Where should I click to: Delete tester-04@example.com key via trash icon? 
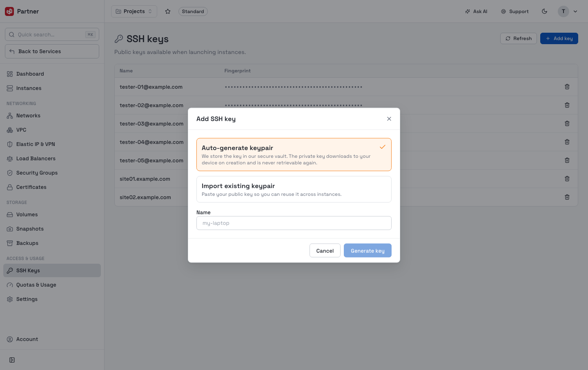567,142
